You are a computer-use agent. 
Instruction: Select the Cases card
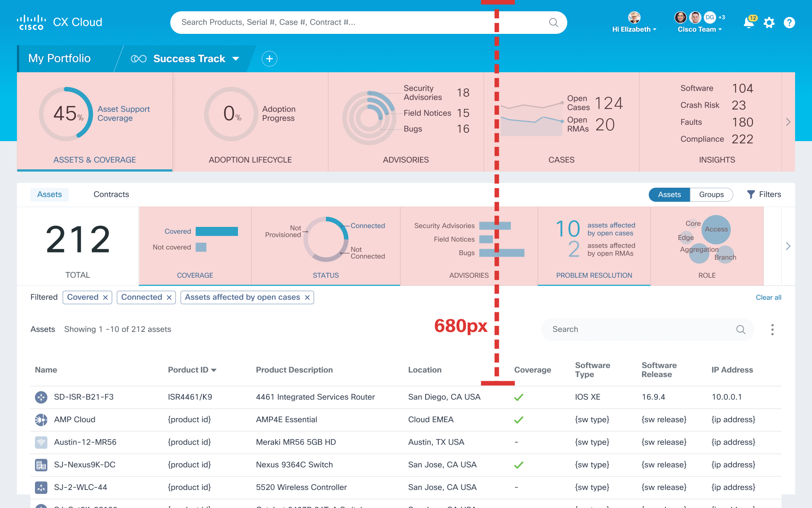(562, 122)
